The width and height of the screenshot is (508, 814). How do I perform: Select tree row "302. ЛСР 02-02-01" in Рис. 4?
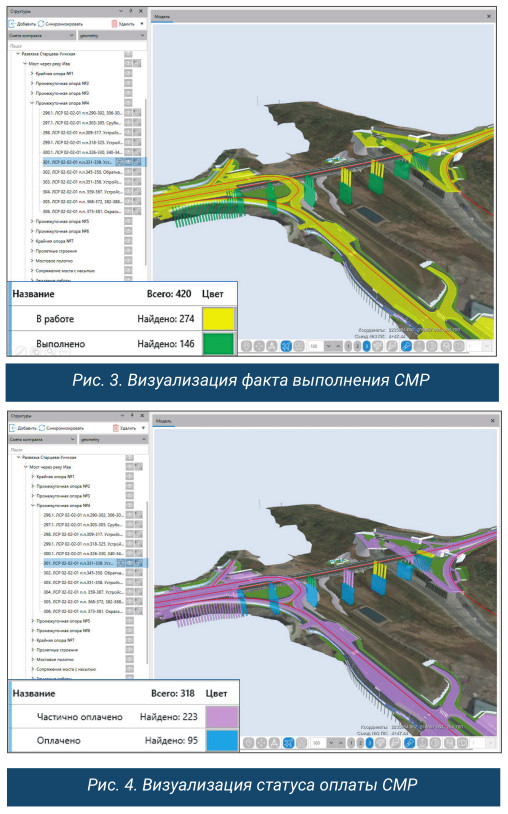83,573
